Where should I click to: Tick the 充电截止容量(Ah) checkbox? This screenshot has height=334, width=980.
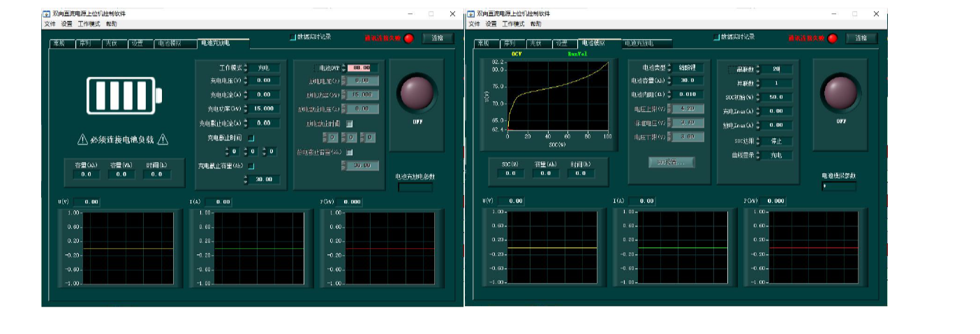(x=251, y=166)
